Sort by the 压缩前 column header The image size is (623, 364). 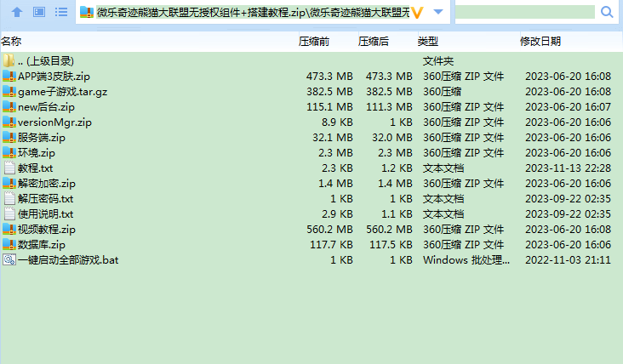[x=313, y=41]
